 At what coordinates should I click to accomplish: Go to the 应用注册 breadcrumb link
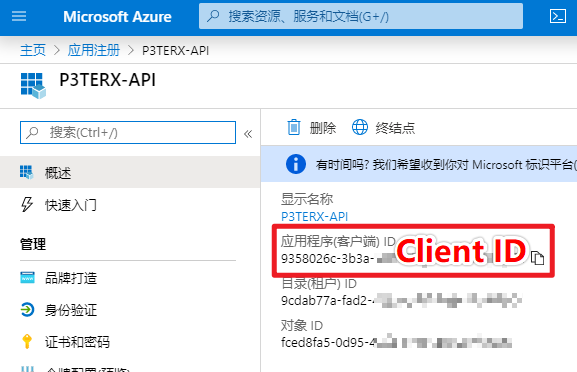[x=94, y=50]
